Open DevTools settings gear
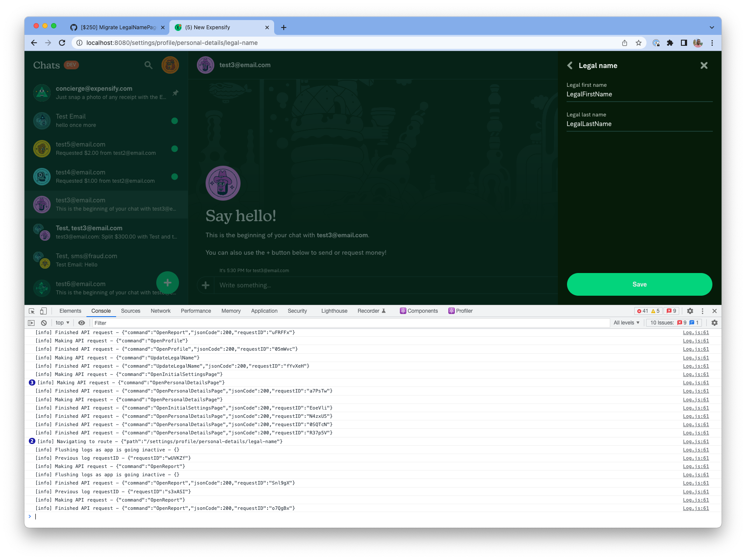 690,311
